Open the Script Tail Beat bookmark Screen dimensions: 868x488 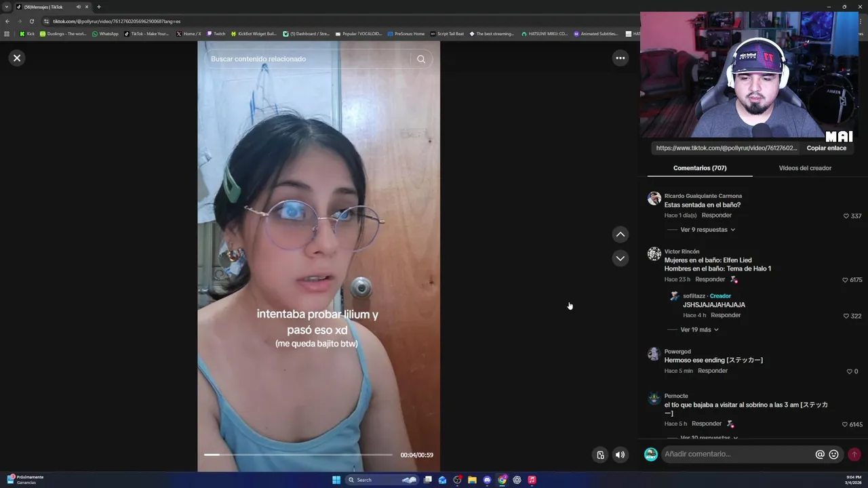click(447, 33)
